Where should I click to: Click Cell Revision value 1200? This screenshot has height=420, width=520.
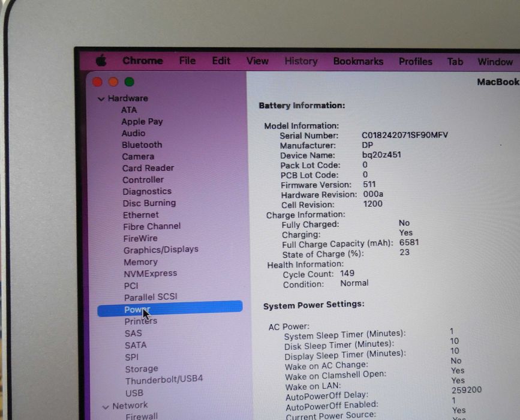[x=372, y=203]
